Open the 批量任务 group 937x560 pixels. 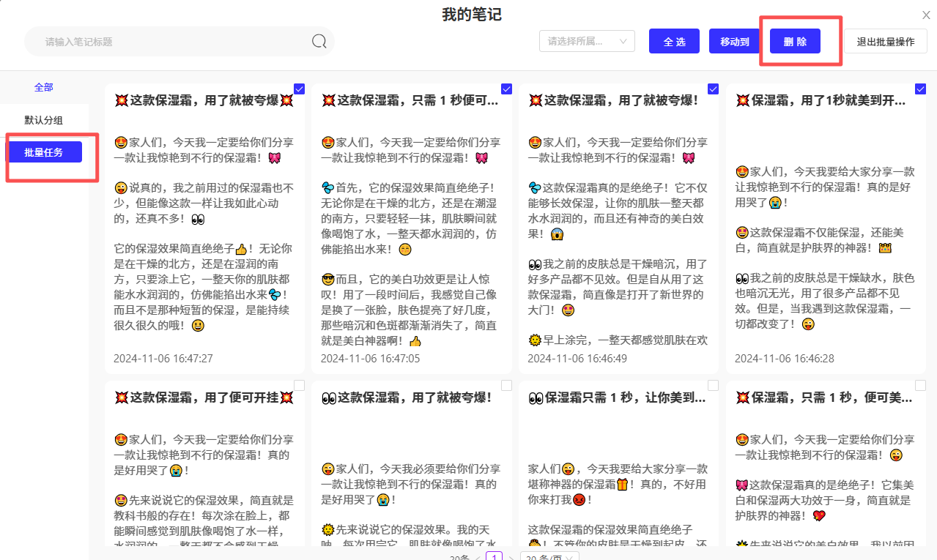pos(44,152)
